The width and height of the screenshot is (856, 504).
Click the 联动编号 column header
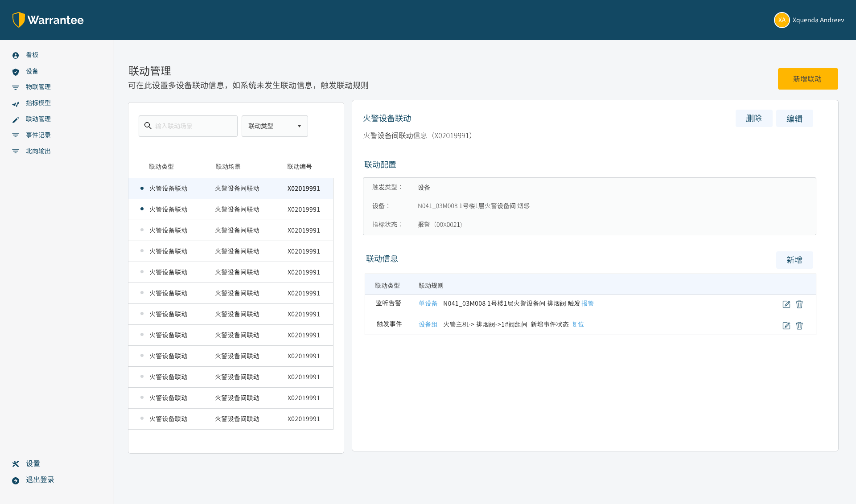pos(300,167)
